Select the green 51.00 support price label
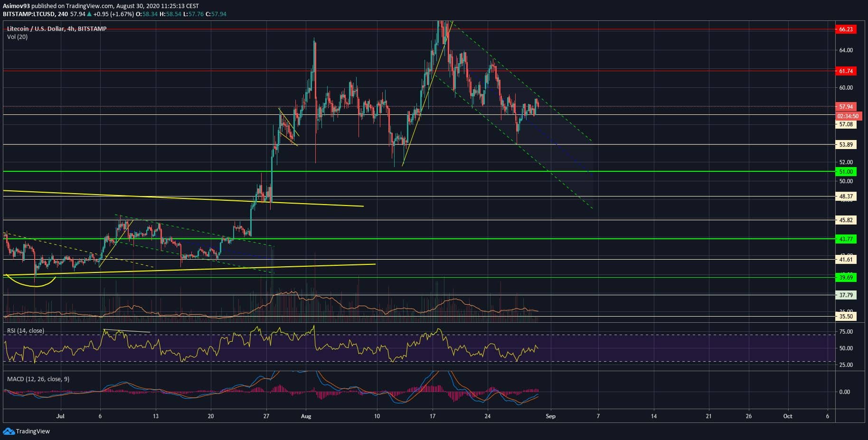Screen dimensions: 868x440 (x=846, y=172)
